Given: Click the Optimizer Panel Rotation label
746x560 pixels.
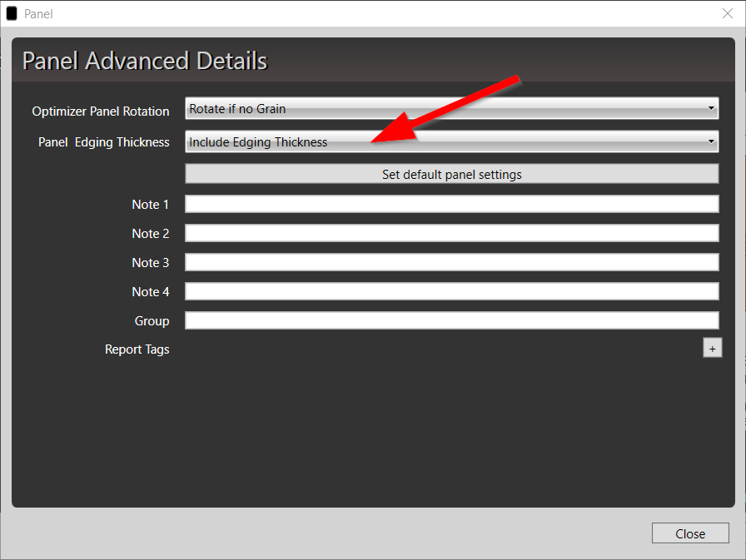Looking at the screenshot, I should pyautogui.click(x=101, y=112).
